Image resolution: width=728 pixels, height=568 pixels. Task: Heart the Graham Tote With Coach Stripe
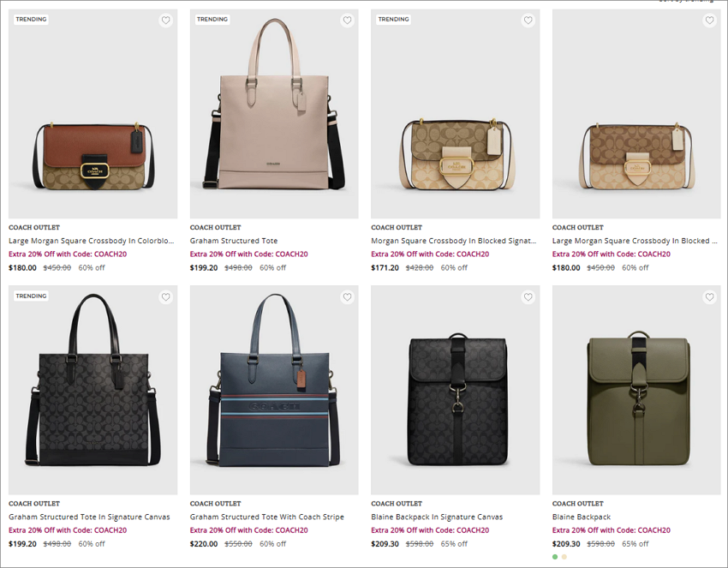(x=347, y=297)
